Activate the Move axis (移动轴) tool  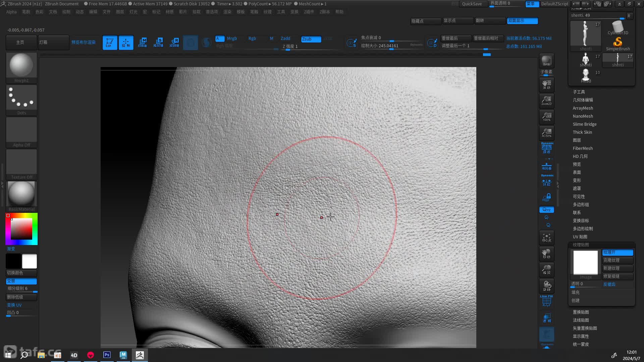[x=142, y=43]
